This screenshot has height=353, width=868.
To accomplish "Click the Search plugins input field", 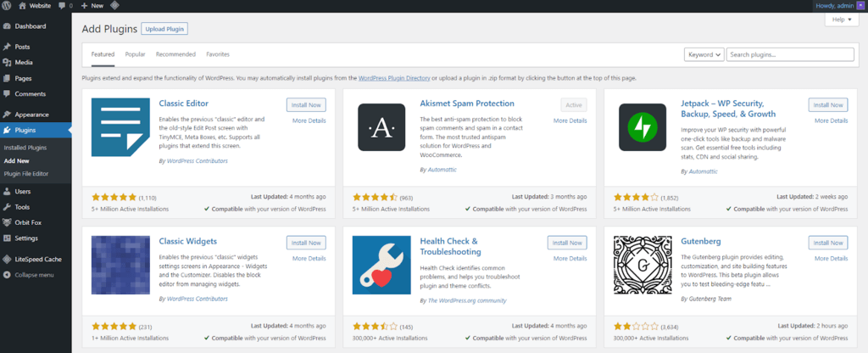I will click(x=790, y=54).
